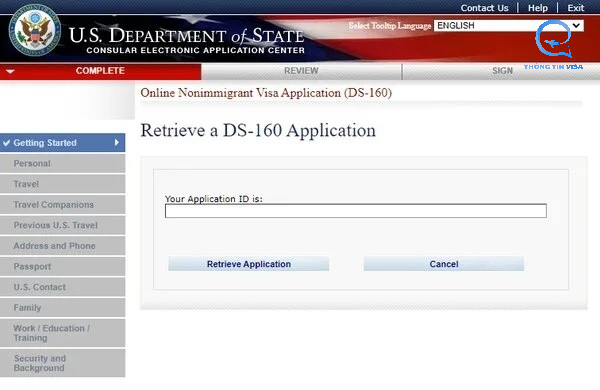Click the Exit link

(576, 8)
